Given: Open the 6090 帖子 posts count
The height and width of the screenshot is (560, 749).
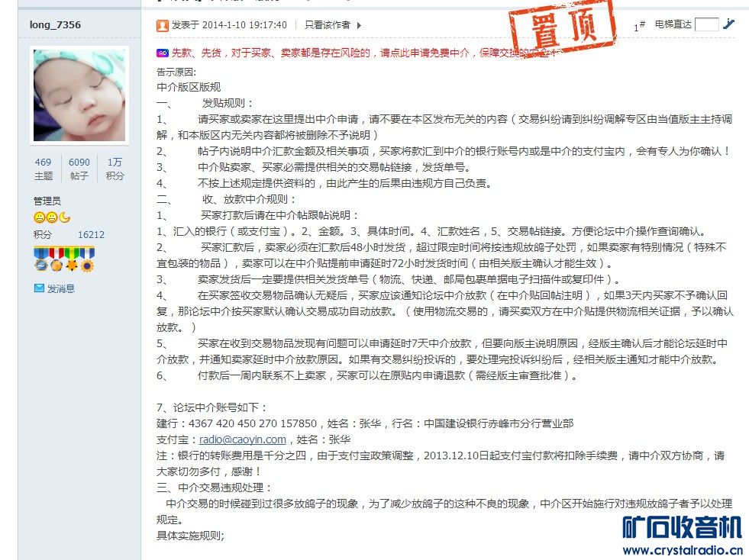Looking at the screenshot, I should pos(79,169).
